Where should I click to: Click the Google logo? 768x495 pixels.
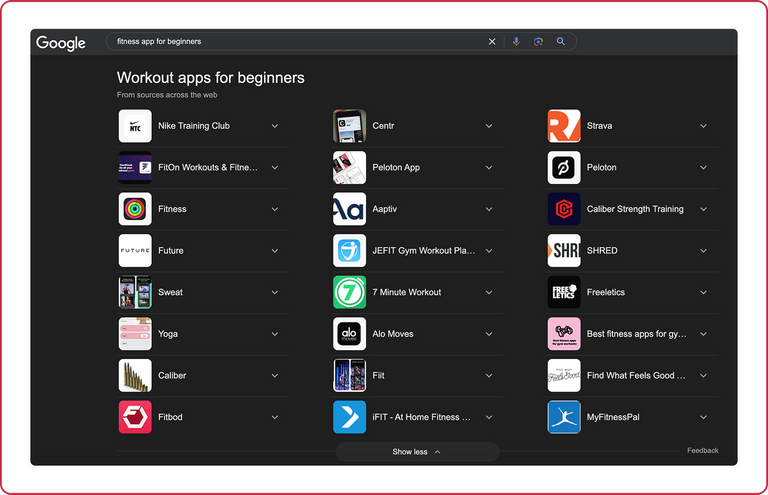tap(61, 43)
